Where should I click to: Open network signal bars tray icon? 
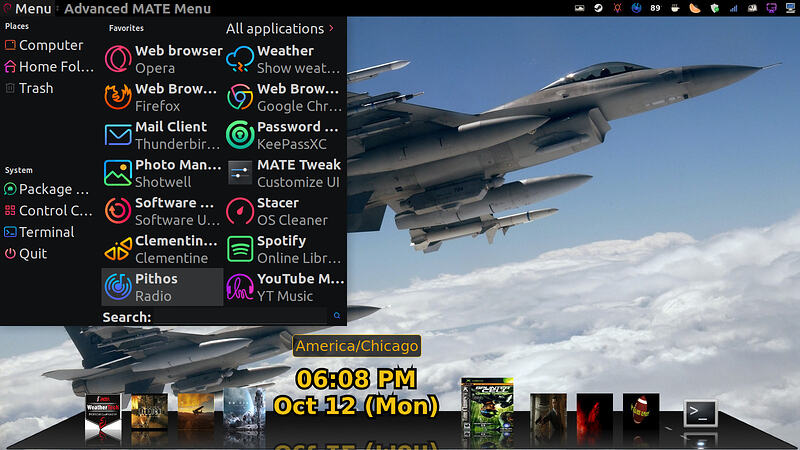pyautogui.click(x=734, y=8)
